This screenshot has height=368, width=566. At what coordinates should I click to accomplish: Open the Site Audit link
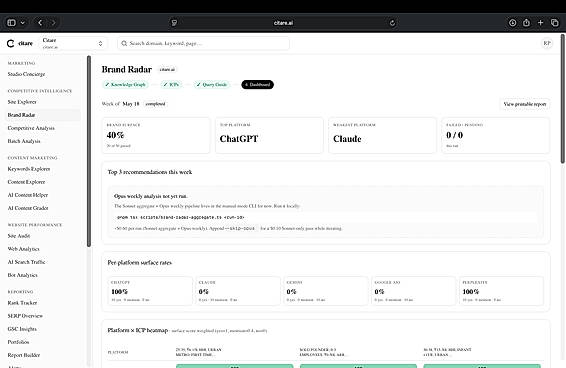(x=19, y=236)
